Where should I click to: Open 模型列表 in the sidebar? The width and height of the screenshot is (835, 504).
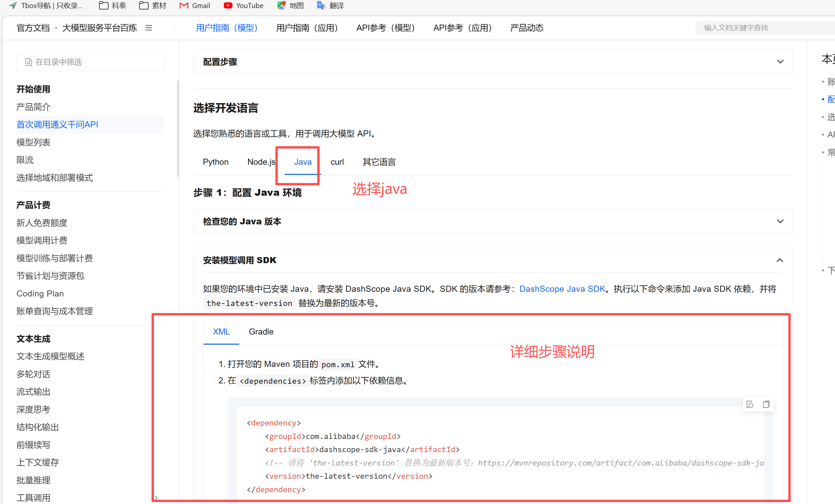click(x=33, y=142)
